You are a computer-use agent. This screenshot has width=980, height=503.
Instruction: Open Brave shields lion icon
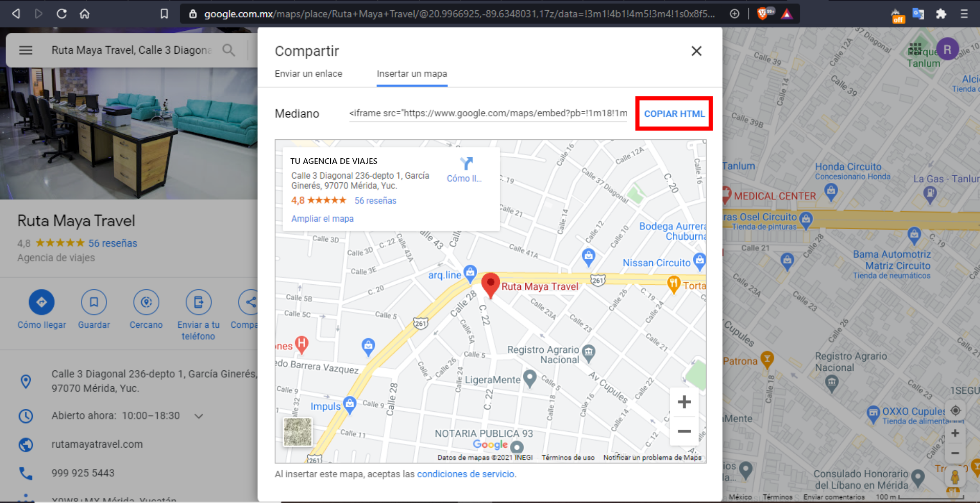click(x=762, y=14)
